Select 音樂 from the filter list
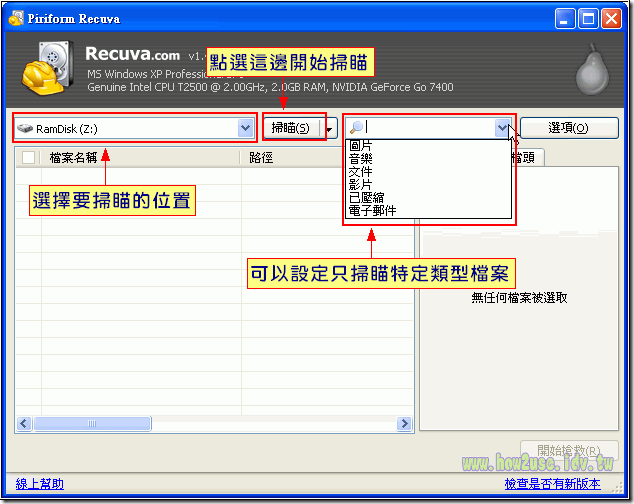Image resolution: width=634 pixels, height=504 pixels. [x=428, y=159]
